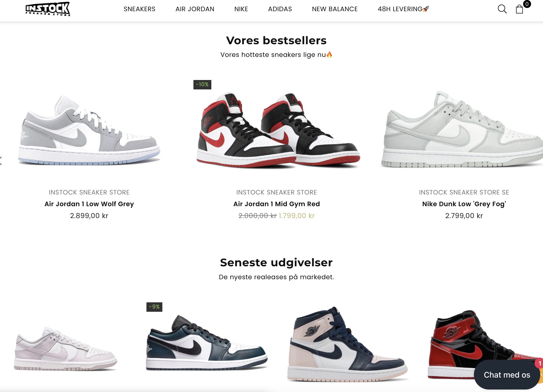Open the Air Jordan menu

pyautogui.click(x=195, y=9)
